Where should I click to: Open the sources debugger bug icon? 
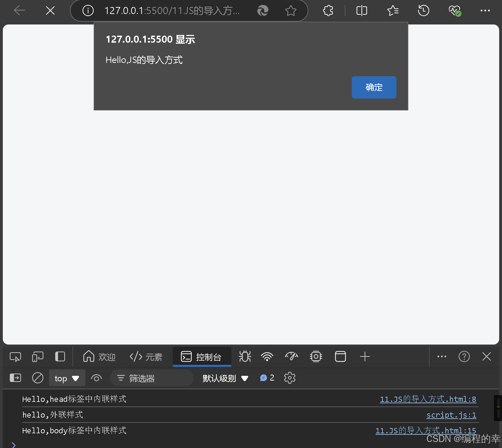[245, 357]
